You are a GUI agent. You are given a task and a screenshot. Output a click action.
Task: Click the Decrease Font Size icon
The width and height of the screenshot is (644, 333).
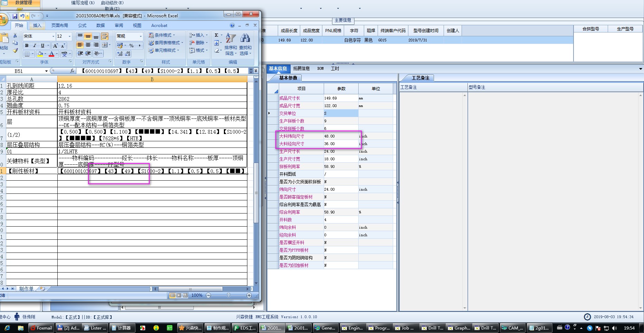pos(63,46)
